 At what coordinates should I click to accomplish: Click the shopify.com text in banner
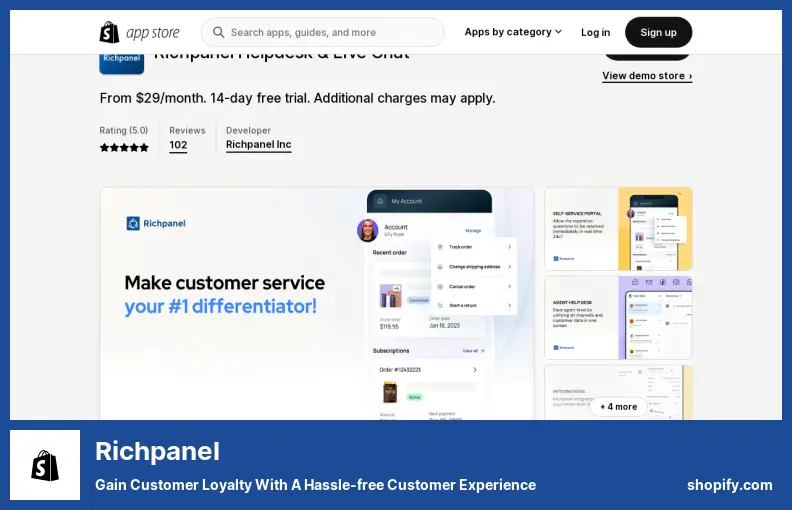(729, 485)
